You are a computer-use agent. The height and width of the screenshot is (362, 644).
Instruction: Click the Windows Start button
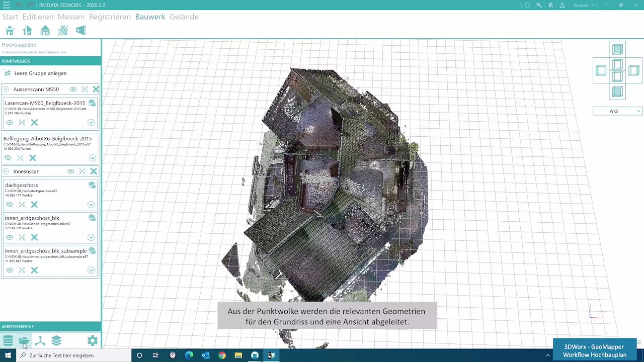click(x=8, y=355)
